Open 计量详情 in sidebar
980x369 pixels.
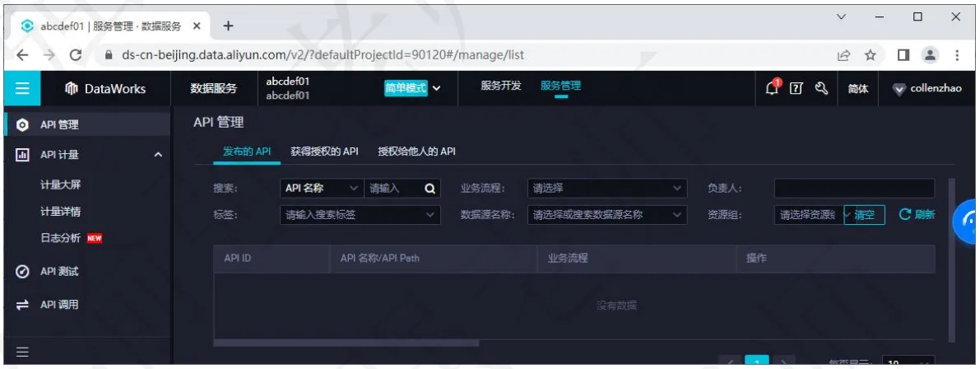click(61, 211)
